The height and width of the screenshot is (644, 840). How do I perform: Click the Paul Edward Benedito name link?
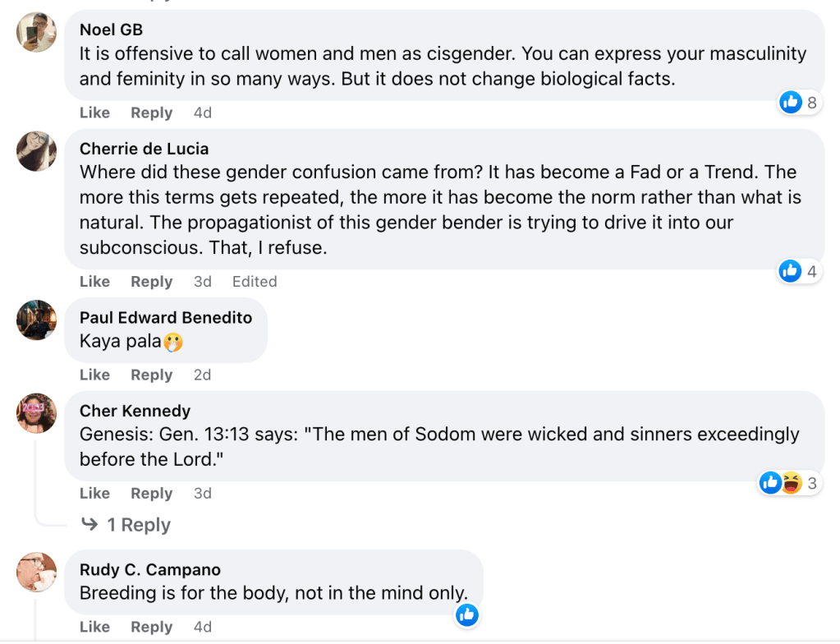166,318
